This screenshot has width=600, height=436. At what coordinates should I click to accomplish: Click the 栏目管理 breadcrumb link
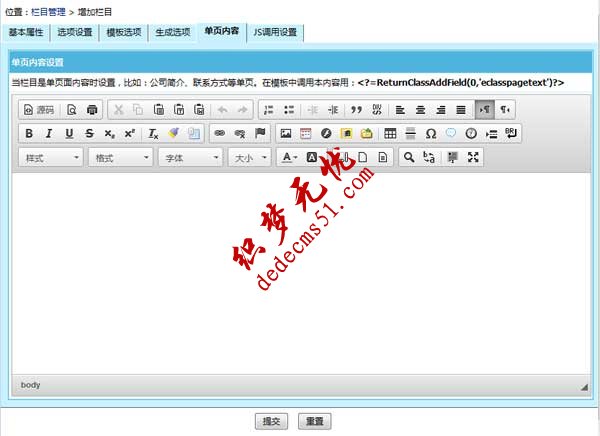click(x=48, y=12)
